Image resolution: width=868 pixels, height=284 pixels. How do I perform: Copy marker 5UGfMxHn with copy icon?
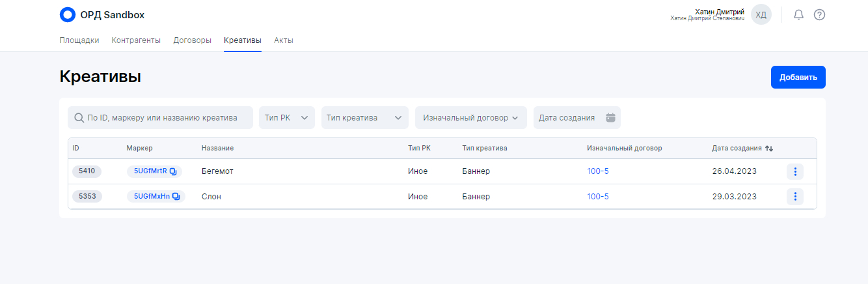pyautogui.click(x=176, y=196)
